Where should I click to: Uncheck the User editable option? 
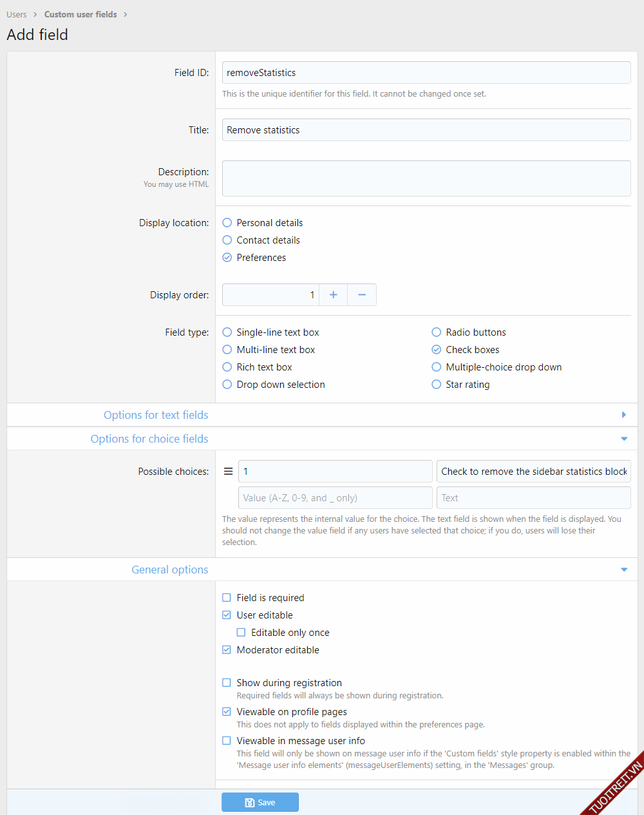[227, 615]
